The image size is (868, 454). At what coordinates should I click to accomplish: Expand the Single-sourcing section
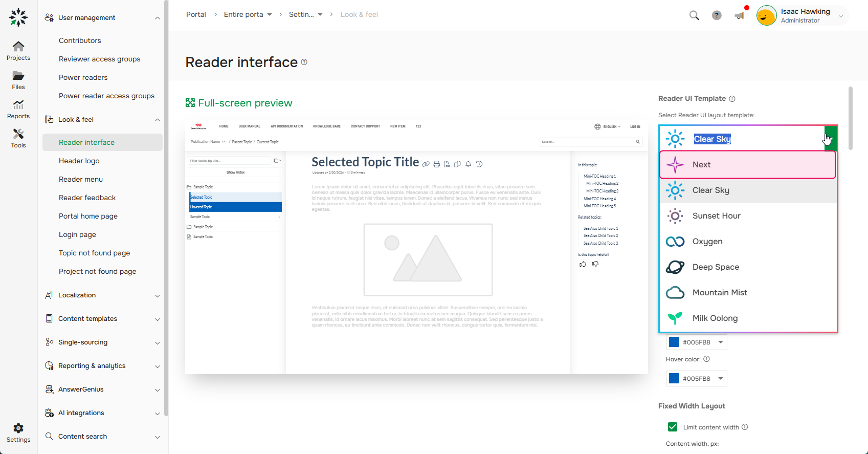point(158,343)
